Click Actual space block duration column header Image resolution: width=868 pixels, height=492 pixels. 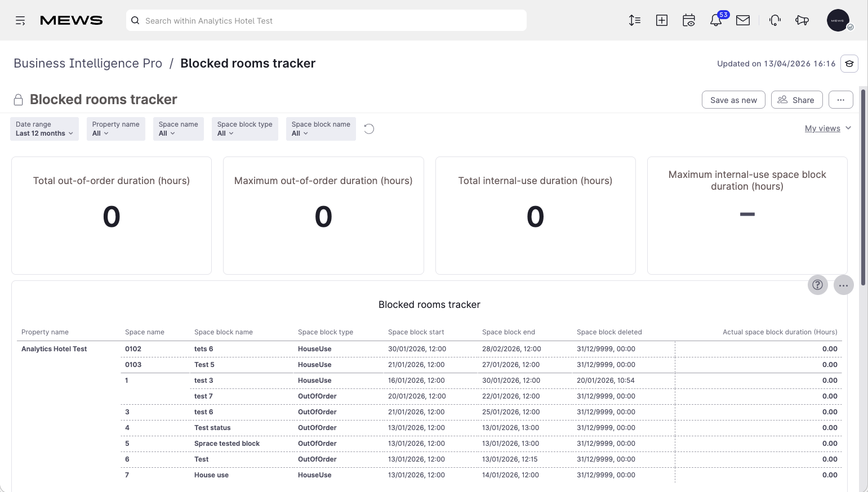pos(780,332)
